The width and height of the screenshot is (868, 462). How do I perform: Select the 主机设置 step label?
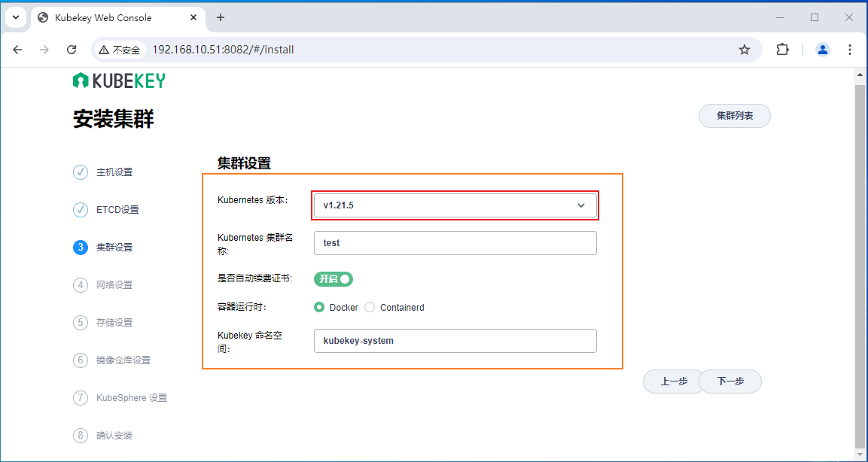(114, 172)
